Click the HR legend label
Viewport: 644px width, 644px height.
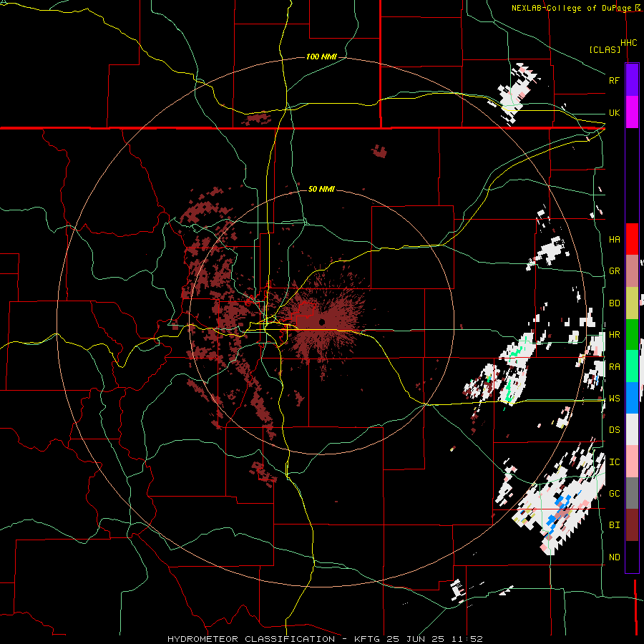click(614, 335)
